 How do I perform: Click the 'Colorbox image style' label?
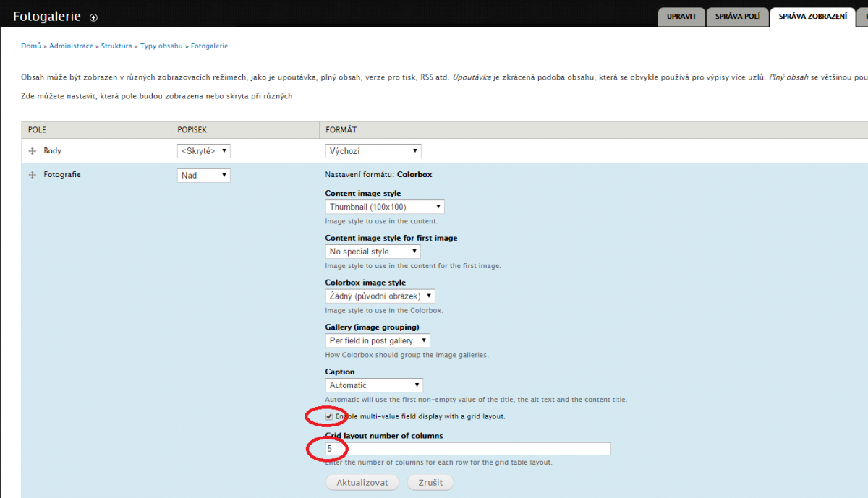pyautogui.click(x=365, y=283)
